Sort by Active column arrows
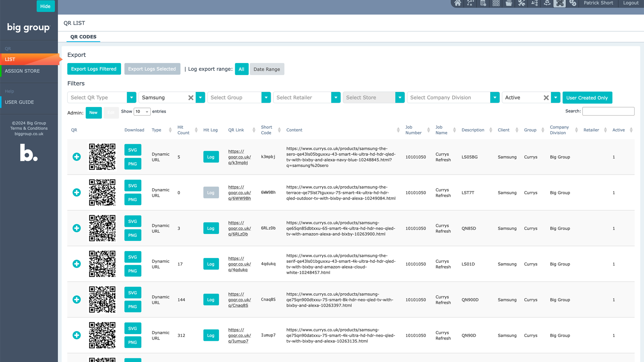The height and width of the screenshot is (362, 644). [x=631, y=130]
